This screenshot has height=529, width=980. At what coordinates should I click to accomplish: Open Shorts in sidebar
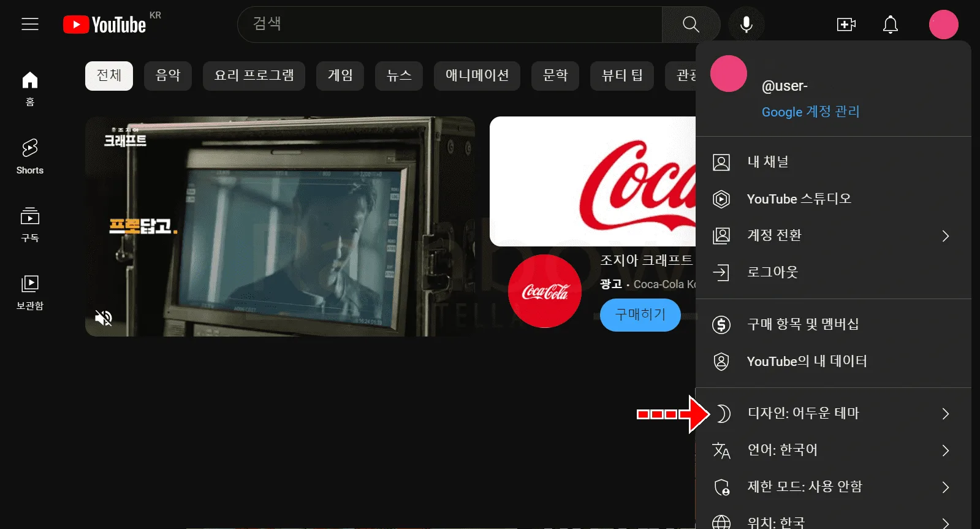[30, 157]
